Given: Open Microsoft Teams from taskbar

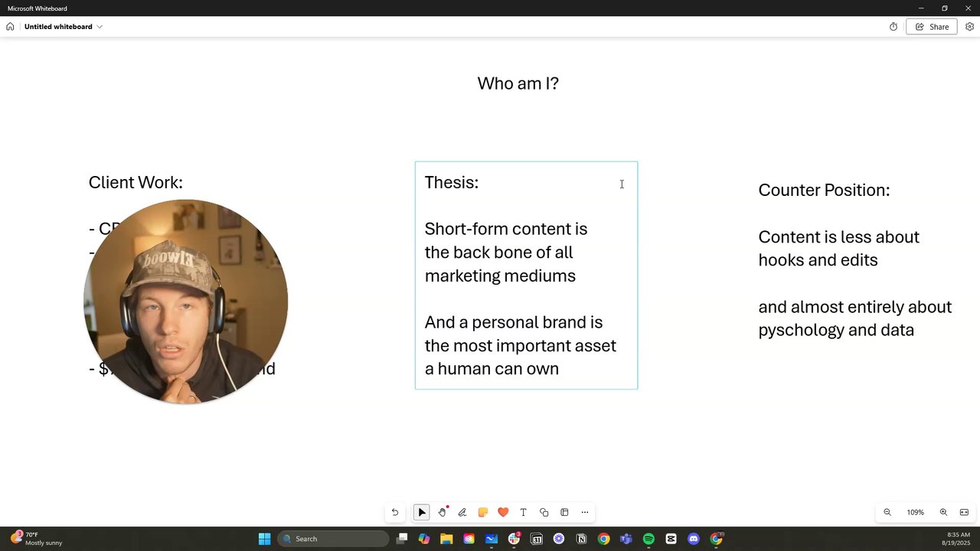Looking at the screenshot, I should [626, 539].
